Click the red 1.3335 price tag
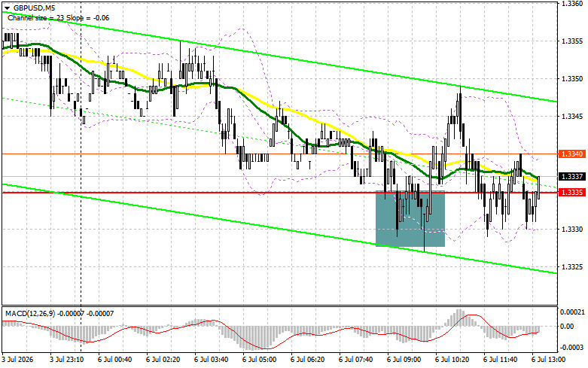The height and width of the screenshot is (368, 588). pyautogui.click(x=572, y=192)
